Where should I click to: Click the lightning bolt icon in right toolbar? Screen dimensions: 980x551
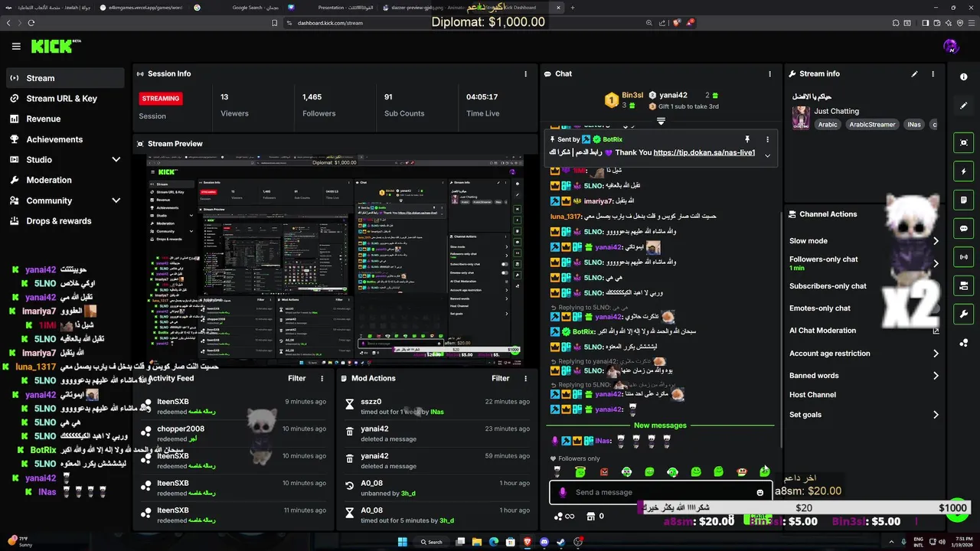point(964,171)
